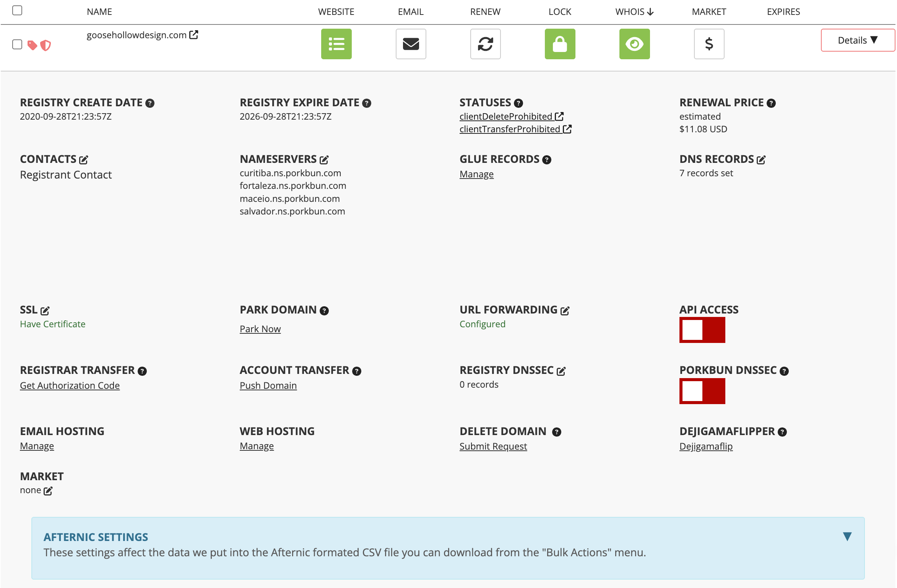Sort by the EXPIRES column header
The image size is (897, 588).
point(783,12)
